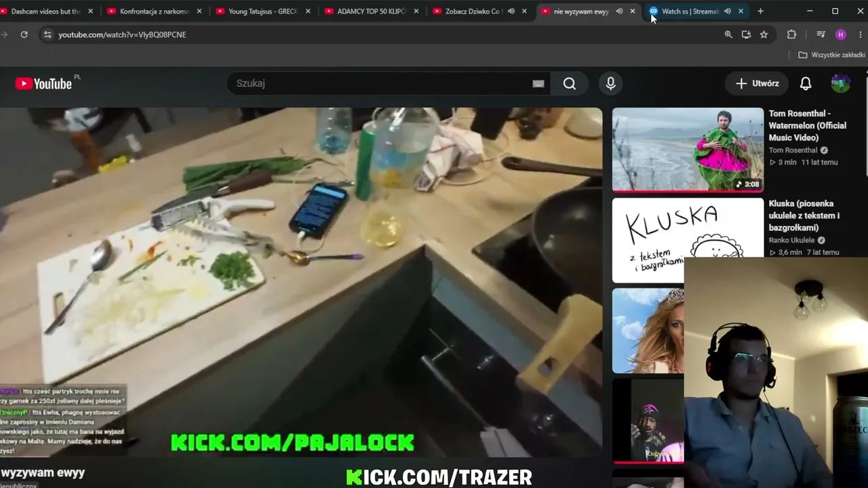Screen dimensions: 868x488
Task: Open the browser extensions puzzle icon
Action: point(791,35)
